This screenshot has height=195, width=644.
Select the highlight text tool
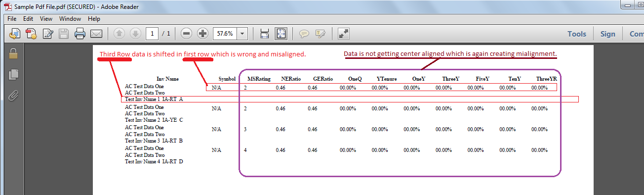pyautogui.click(x=321, y=34)
